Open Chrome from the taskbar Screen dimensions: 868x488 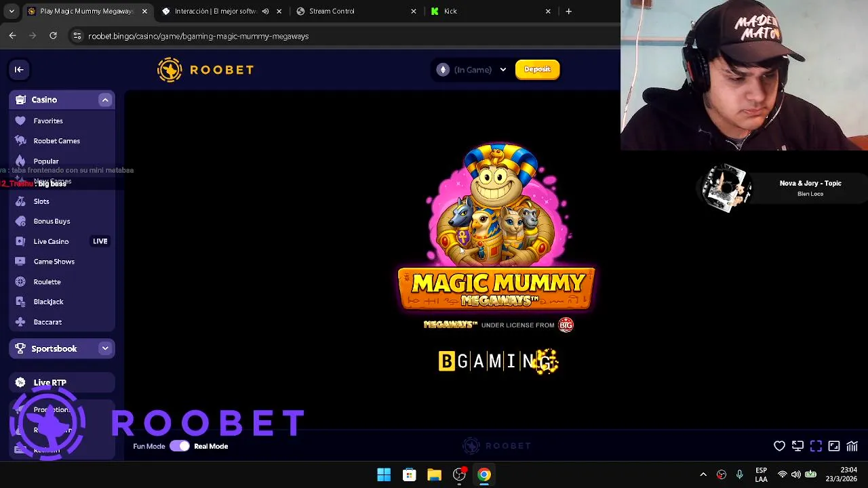tap(484, 474)
